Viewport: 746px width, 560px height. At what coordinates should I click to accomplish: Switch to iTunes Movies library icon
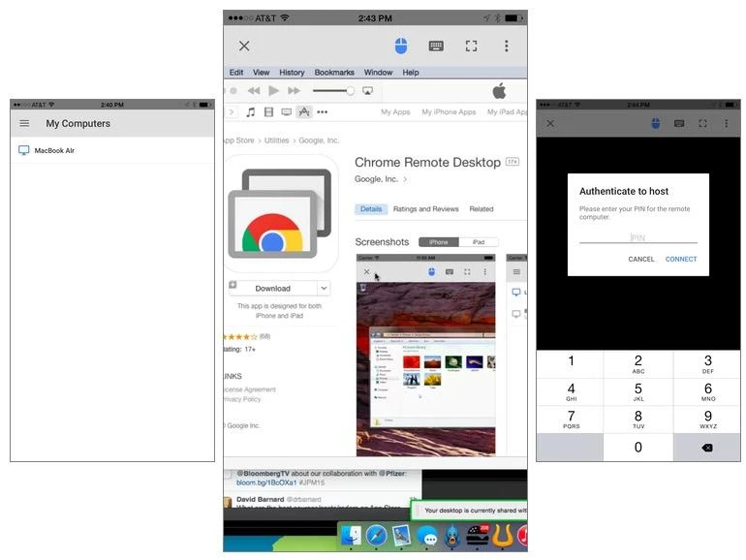point(268,111)
